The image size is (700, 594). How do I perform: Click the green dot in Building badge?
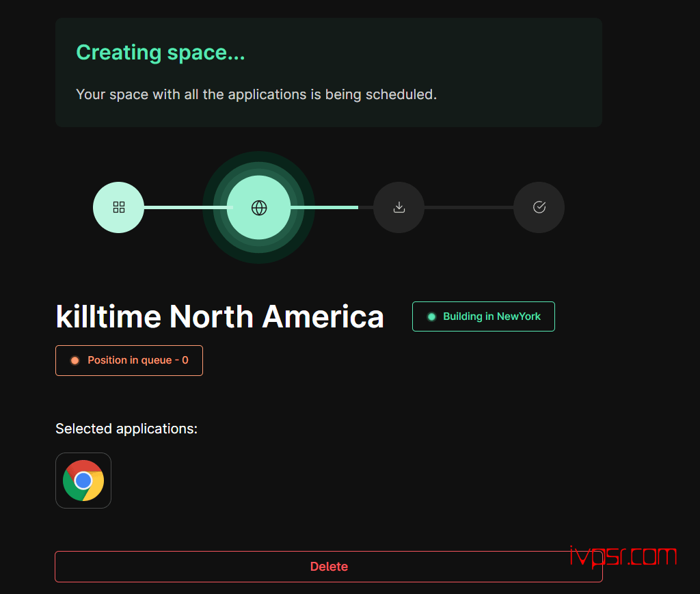coord(432,317)
